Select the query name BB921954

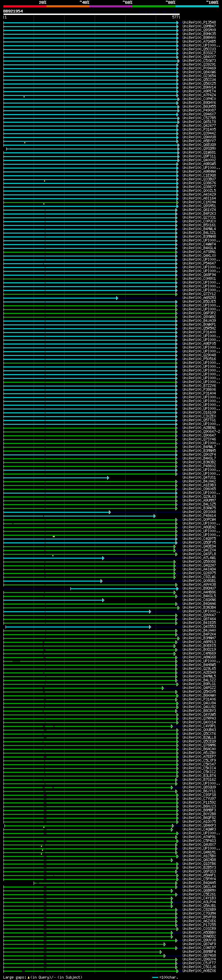(x=13, y=11)
